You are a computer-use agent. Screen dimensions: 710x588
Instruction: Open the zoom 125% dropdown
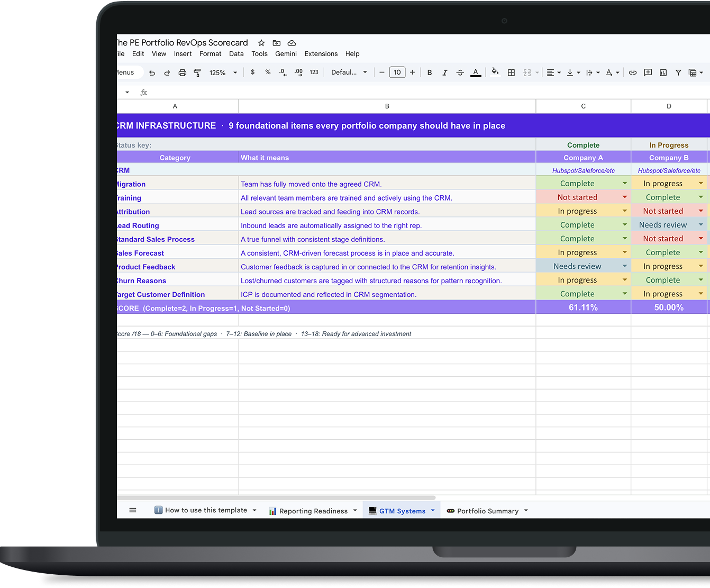click(223, 73)
